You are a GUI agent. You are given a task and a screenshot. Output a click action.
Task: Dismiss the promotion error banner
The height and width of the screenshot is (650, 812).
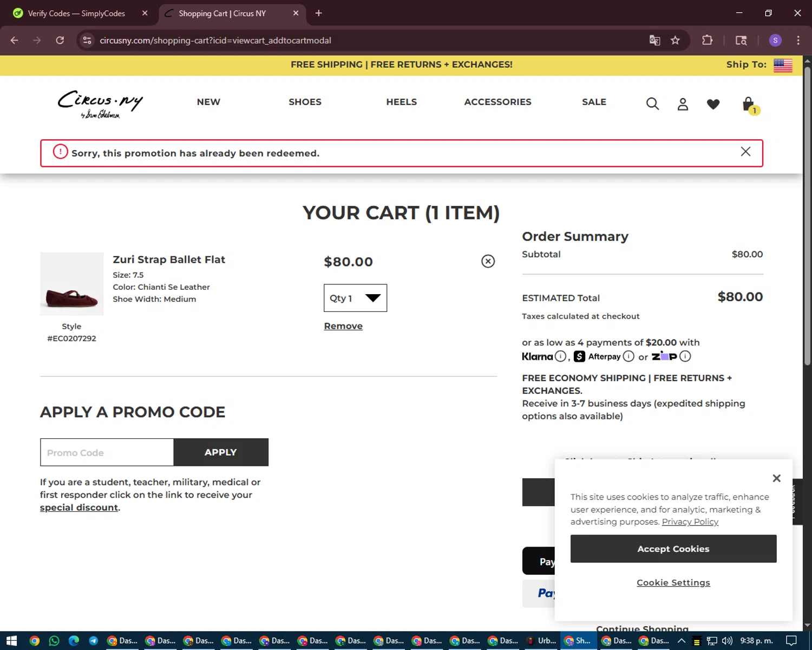(745, 152)
